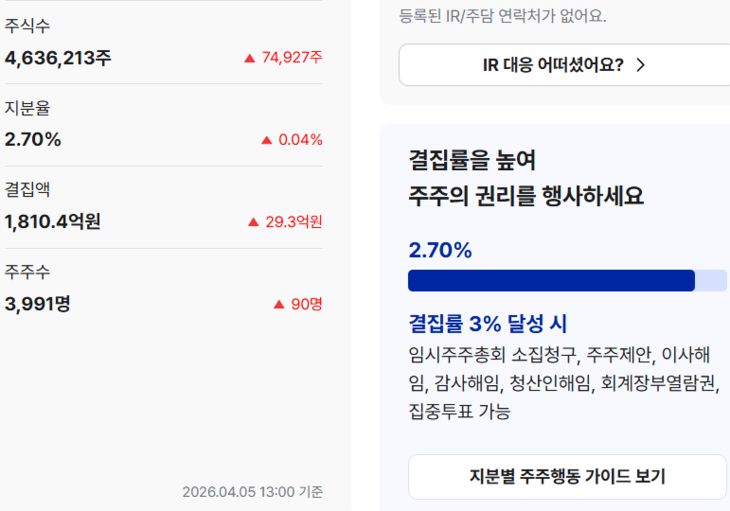730x511 pixels.
Task: Click the 결집액 1,810.4억원 value
Action: click(52, 222)
